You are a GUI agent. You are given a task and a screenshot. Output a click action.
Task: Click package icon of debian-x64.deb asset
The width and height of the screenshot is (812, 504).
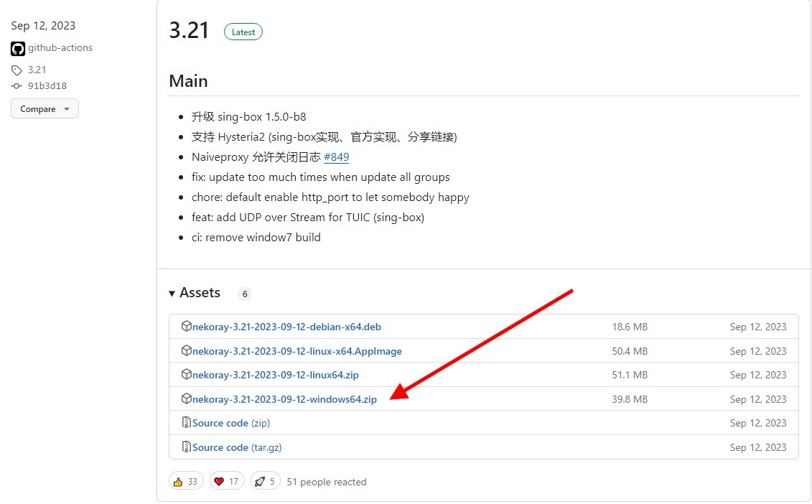187,327
